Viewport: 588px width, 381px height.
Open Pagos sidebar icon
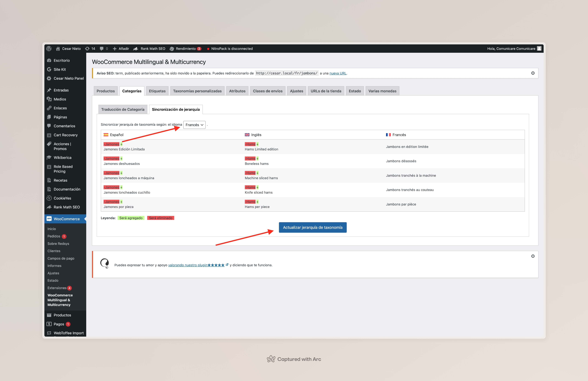(49, 324)
